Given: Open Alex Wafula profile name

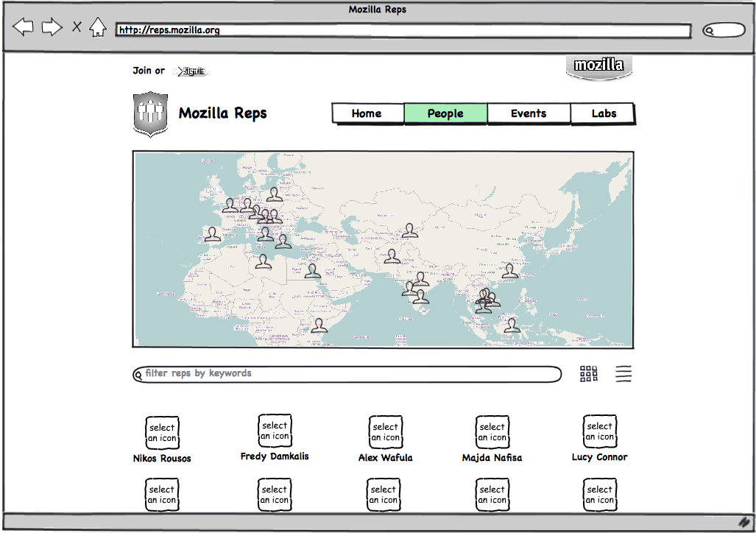Looking at the screenshot, I should [x=385, y=458].
